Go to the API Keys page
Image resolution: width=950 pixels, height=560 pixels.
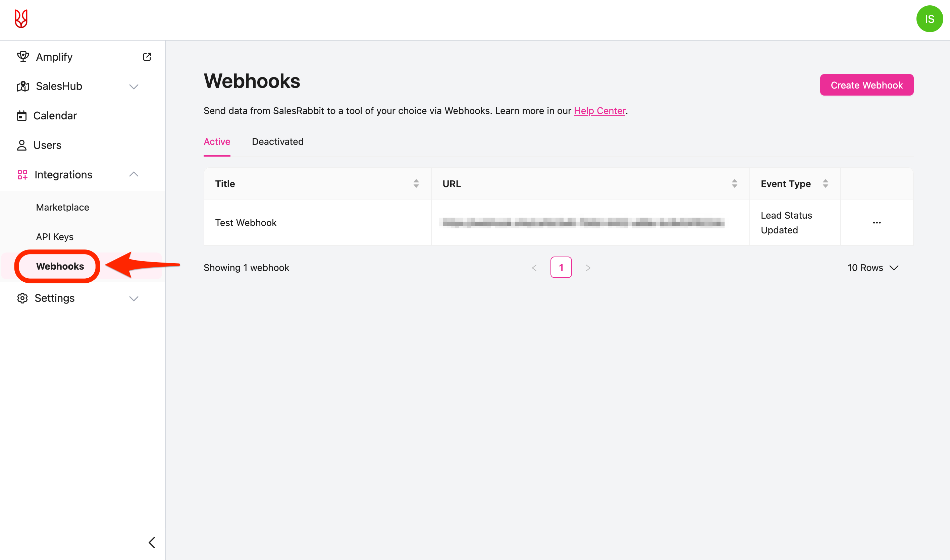55,237
